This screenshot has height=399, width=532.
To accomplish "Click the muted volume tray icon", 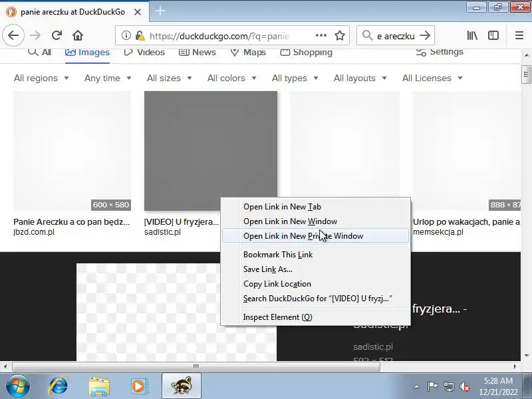I will (x=464, y=386).
